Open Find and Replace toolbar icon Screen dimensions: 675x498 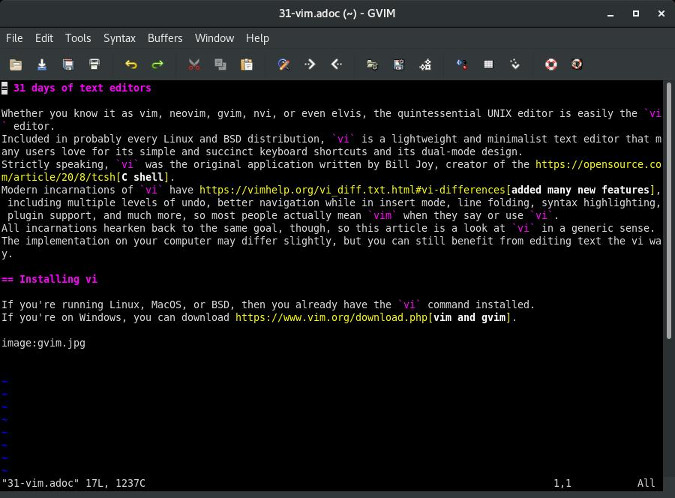point(284,65)
